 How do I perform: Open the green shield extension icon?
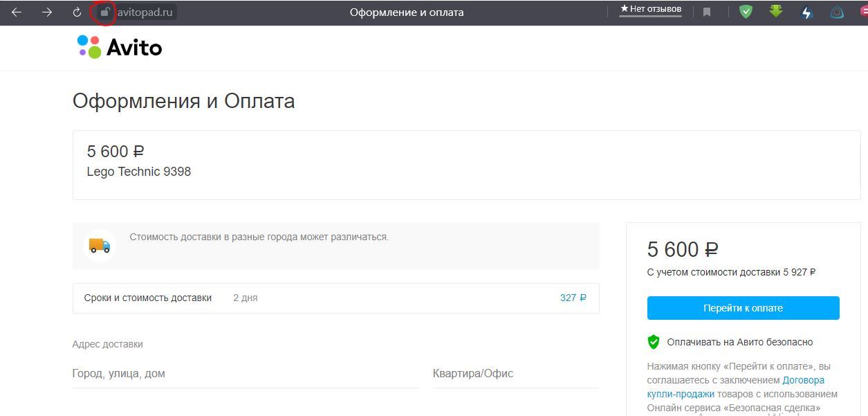746,12
